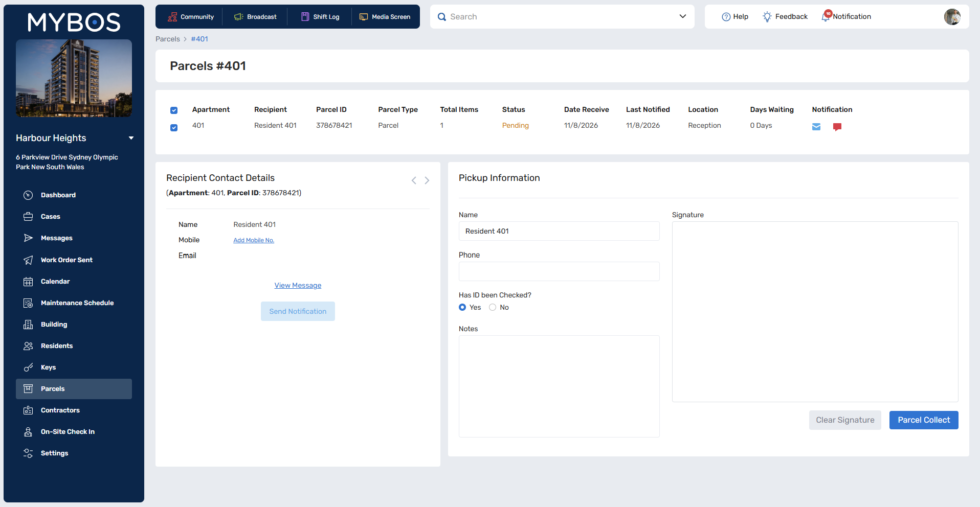The image size is (980, 507).
Task: Go to next recipient contact chevron
Action: point(427,180)
